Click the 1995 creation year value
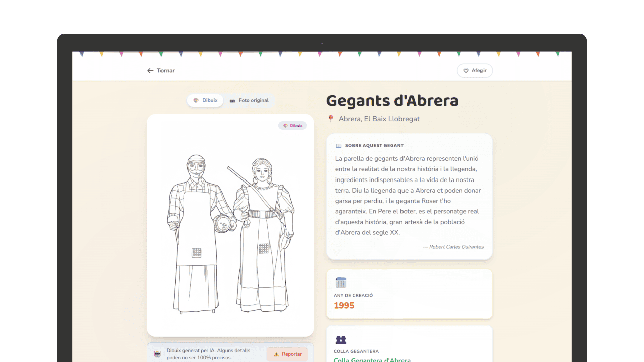The width and height of the screenshot is (644, 362). [344, 305]
